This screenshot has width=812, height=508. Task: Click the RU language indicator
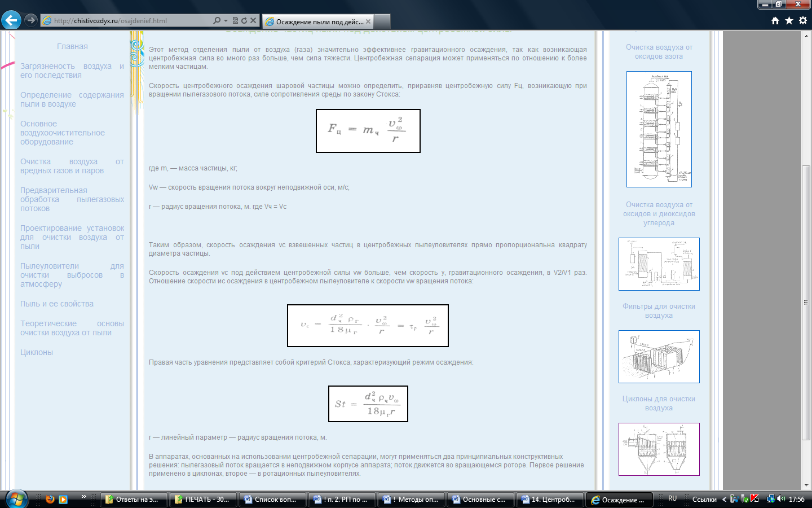(x=673, y=499)
